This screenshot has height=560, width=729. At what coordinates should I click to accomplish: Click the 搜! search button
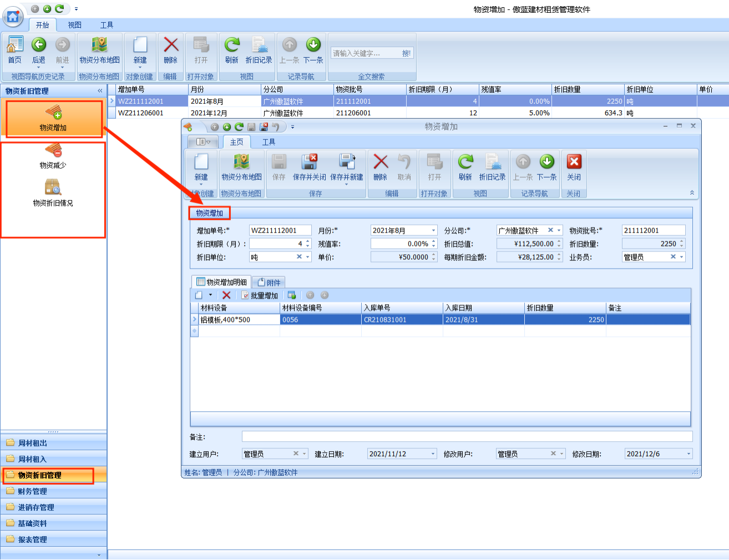pos(407,53)
